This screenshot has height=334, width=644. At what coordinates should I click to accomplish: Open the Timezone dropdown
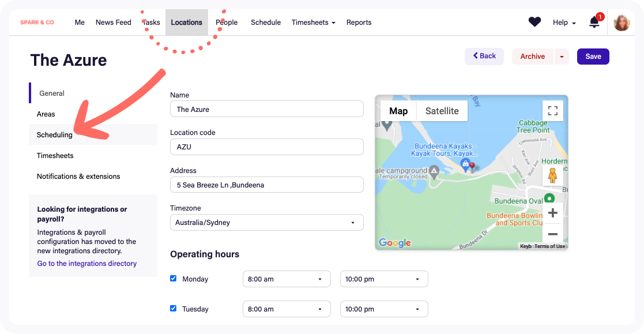click(x=266, y=223)
